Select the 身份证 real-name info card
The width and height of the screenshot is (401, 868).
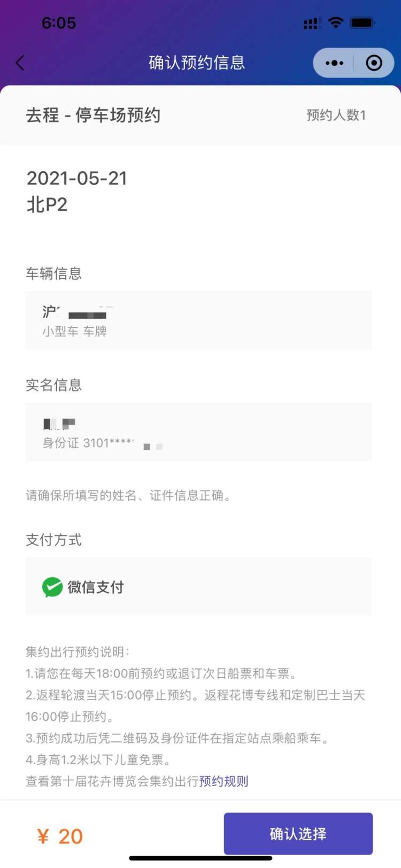tap(198, 432)
